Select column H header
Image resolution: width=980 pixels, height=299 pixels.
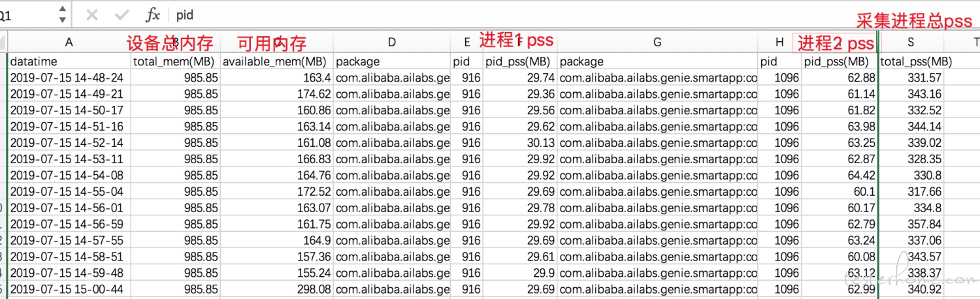click(x=779, y=42)
